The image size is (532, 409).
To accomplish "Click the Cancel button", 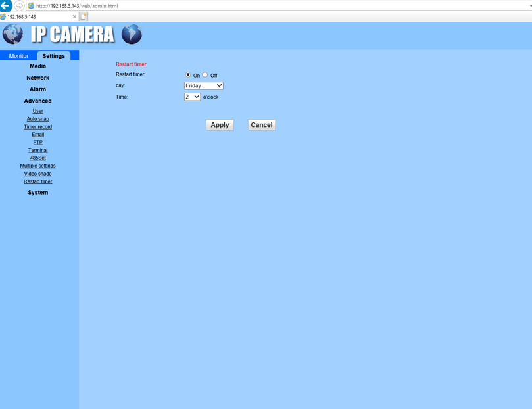I will [x=262, y=125].
